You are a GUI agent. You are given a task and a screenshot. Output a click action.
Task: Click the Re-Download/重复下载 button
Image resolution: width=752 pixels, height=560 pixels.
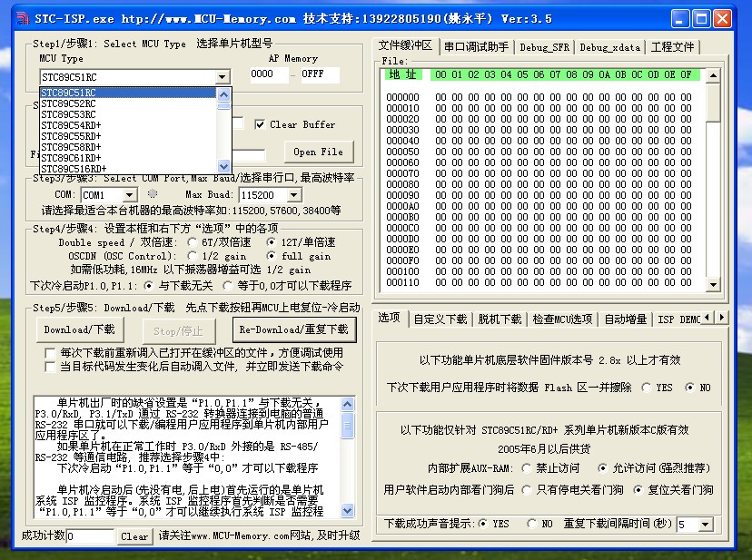(294, 329)
